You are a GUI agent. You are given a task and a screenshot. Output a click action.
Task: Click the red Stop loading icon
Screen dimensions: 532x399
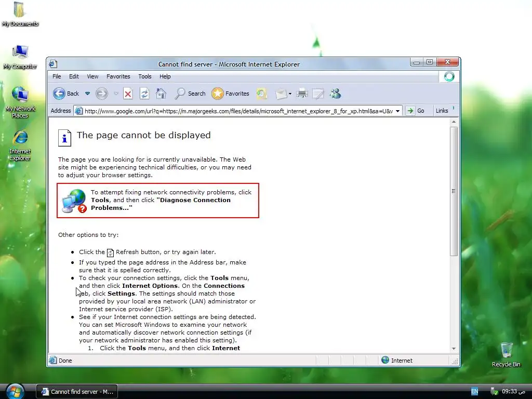pyautogui.click(x=128, y=94)
